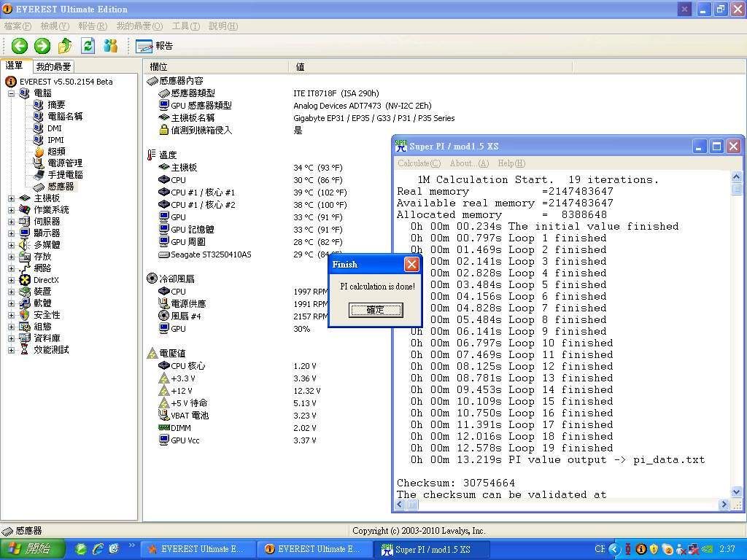Click the Refresh toolbar icon
The image size is (747, 560).
pyautogui.click(x=88, y=46)
